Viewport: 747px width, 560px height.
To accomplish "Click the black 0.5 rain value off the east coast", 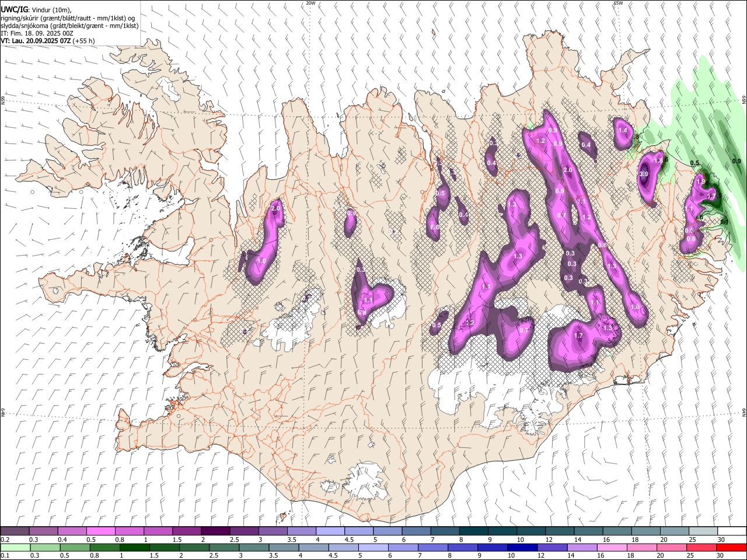I will pyautogui.click(x=695, y=163).
